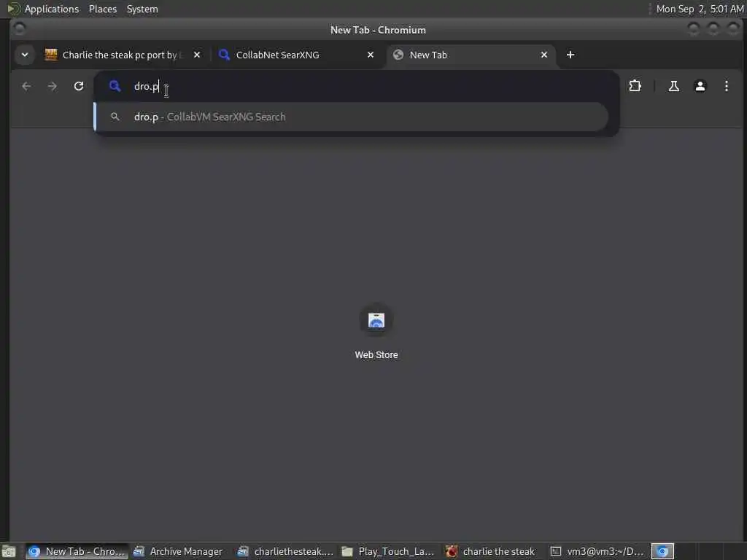The image size is (747, 560).
Task: Switch to Archive Manager taskbar item
Action: 178,551
